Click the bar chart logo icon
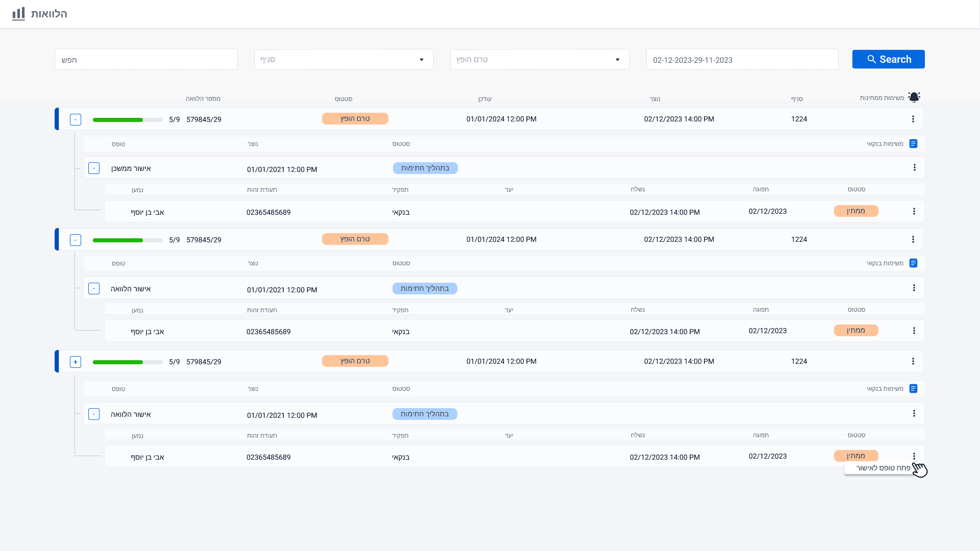 (18, 13)
